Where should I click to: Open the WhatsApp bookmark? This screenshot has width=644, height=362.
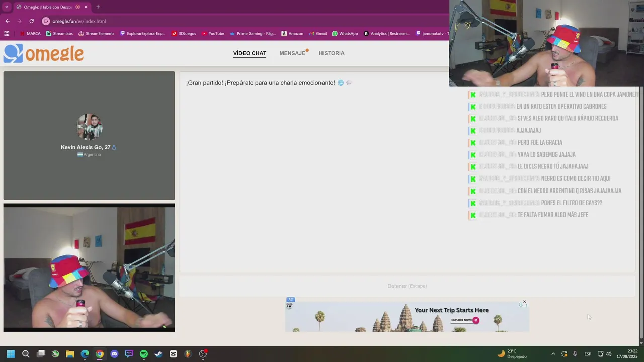pos(345,34)
